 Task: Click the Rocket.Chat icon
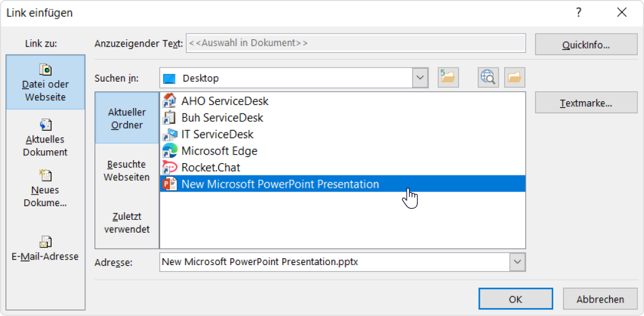coord(170,168)
